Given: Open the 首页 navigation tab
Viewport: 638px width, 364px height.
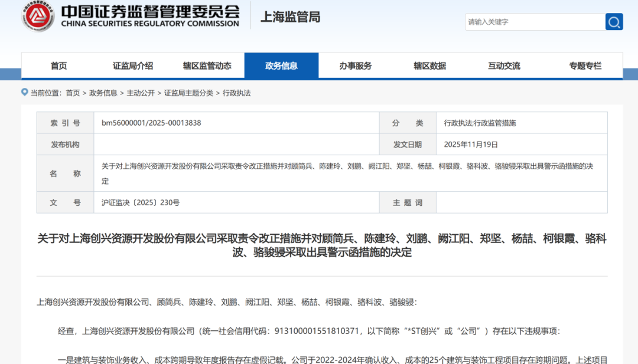Looking at the screenshot, I should [58, 66].
